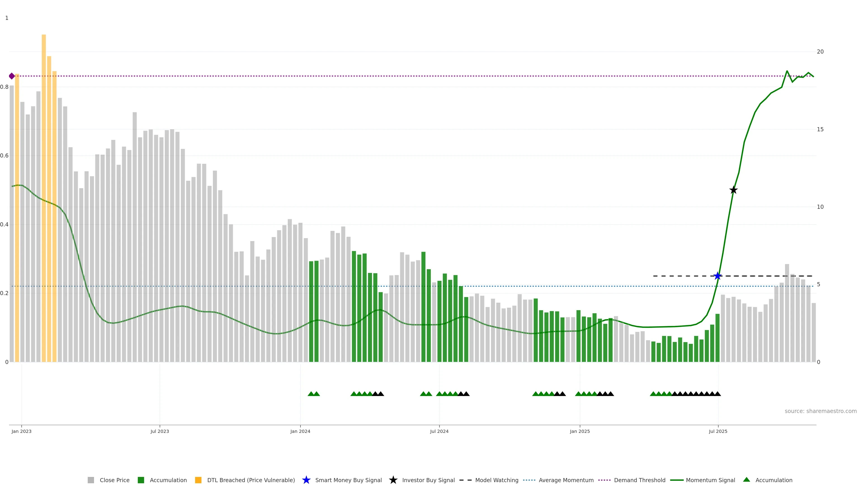Click the Jan 2025 axis label
The width and height of the screenshot is (868, 488).
[x=580, y=431]
